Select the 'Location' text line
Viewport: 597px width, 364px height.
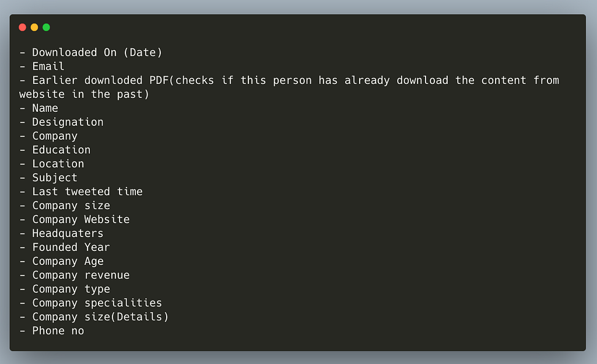coord(52,164)
